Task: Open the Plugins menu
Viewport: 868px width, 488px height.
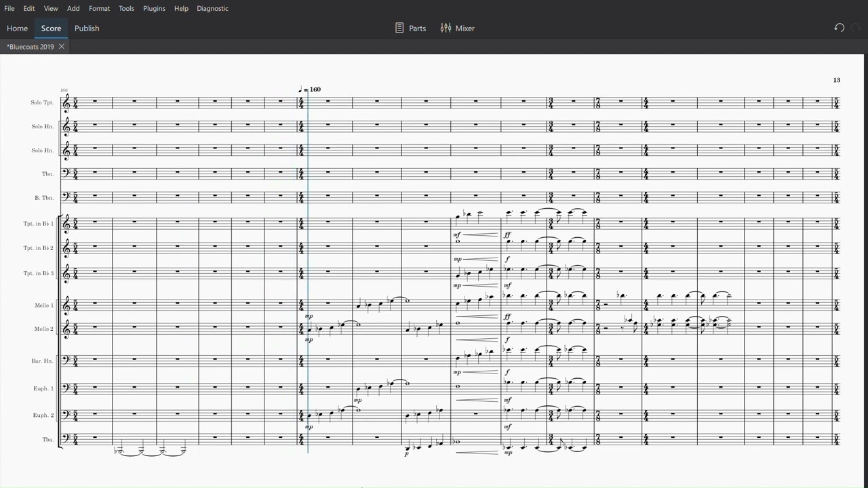Action: click(x=154, y=8)
